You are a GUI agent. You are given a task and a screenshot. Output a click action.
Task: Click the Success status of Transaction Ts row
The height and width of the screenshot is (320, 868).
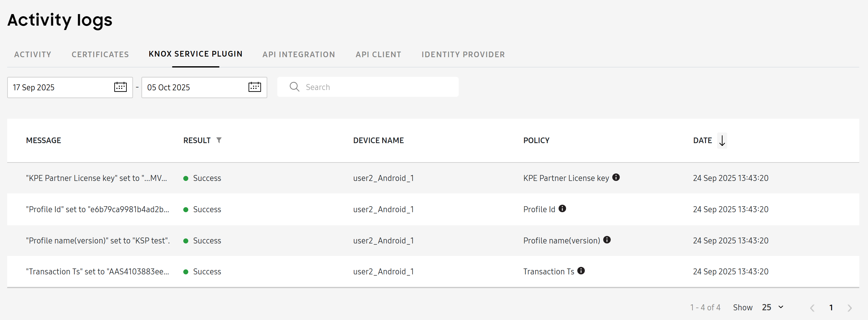207,271
